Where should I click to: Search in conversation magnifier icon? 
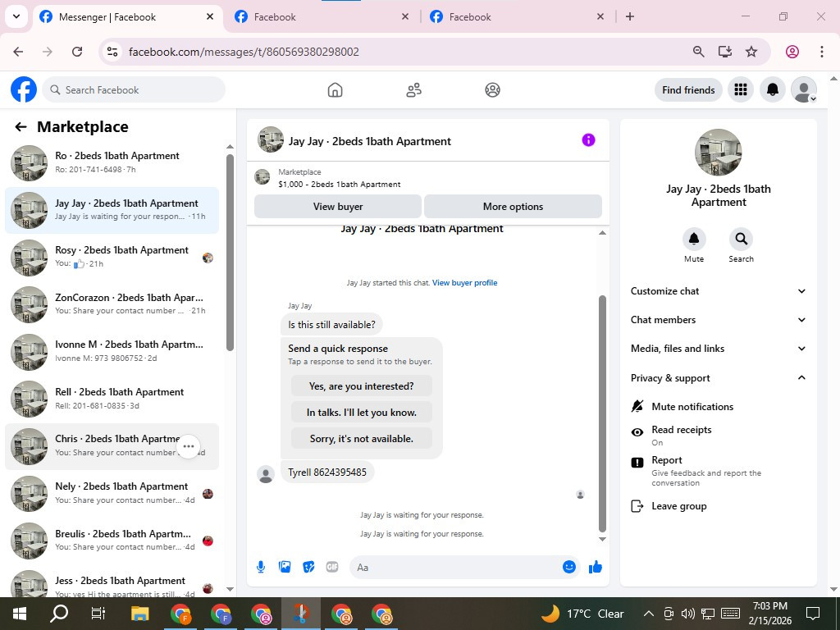coord(741,239)
